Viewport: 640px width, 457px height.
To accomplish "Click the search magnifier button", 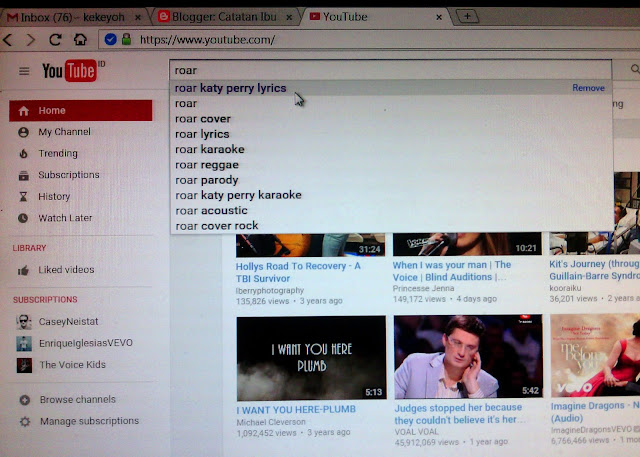I will pyautogui.click(x=635, y=69).
